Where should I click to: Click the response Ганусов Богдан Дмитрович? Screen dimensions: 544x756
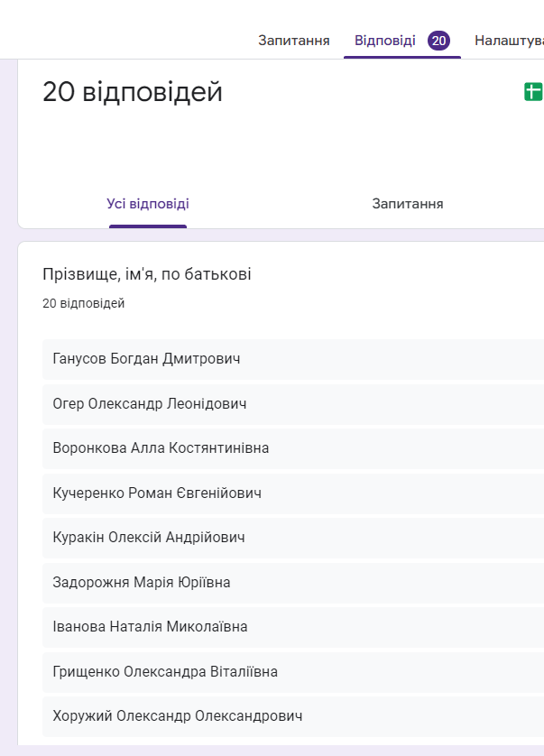[x=147, y=359]
